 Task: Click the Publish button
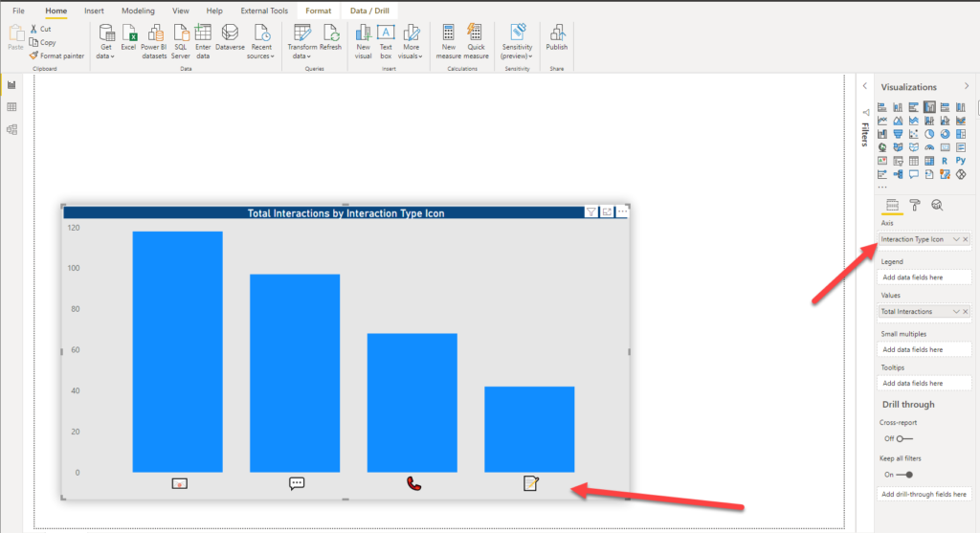click(x=556, y=38)
